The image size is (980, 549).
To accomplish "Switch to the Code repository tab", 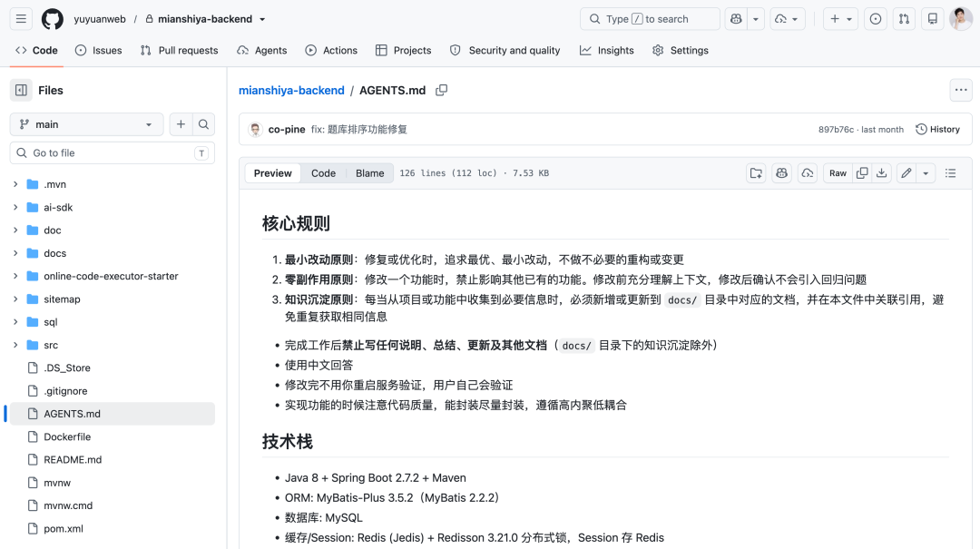I will (36, 50).
